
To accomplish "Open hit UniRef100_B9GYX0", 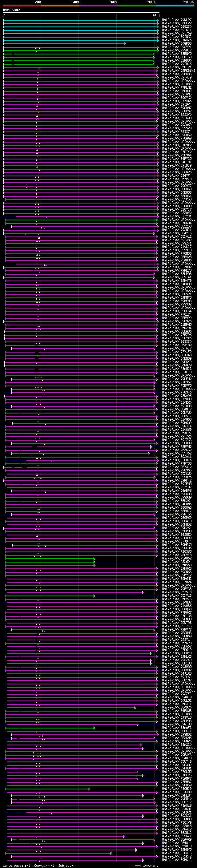I will (x=177, y=98).
